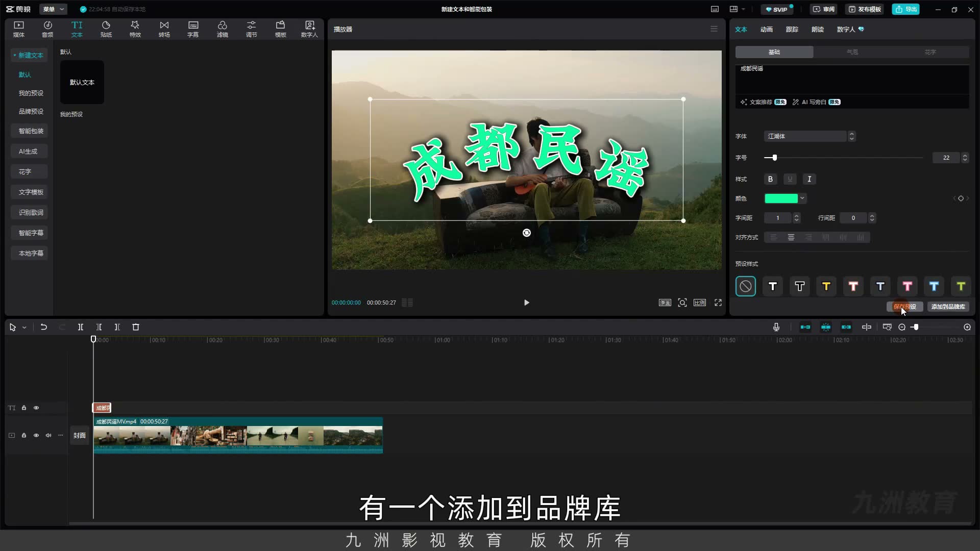Image resolution: width=980 pixels, height=551 pixels.
Task: Click the 字间距 letter spacing stepper
Action: (x=797, y=218)
